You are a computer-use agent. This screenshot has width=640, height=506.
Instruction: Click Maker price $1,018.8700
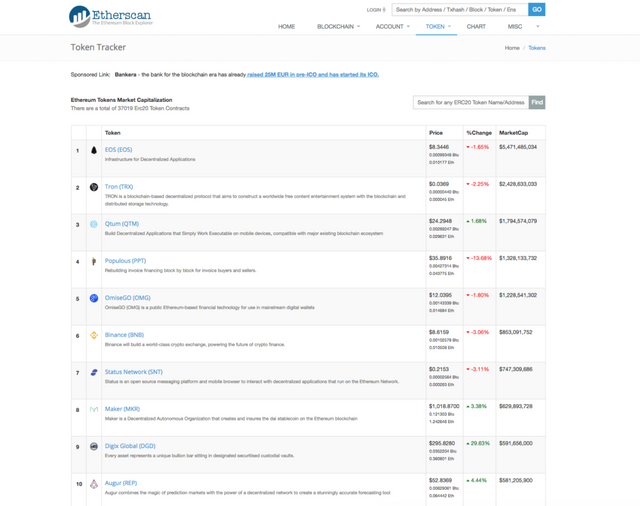[444, 406]
